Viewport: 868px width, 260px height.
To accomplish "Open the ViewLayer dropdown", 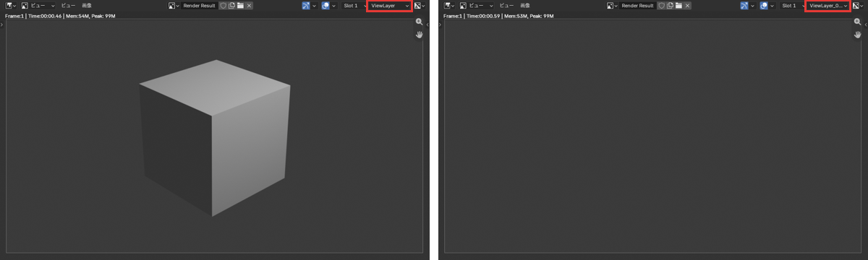I will coord(390,6).
